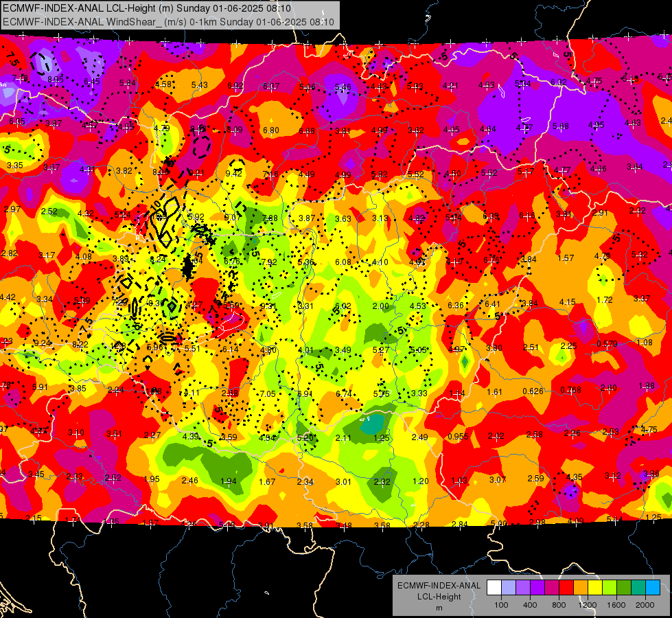Click wind shear value 9.42
This screenshot has height=618, width=672.
[x=233, y=173]
